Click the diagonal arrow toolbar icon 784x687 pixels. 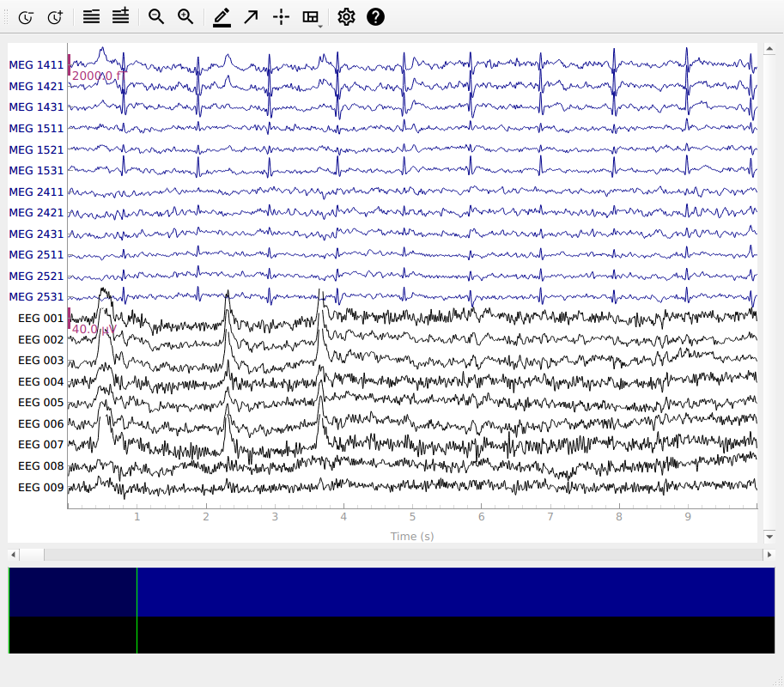pos(251,16)
